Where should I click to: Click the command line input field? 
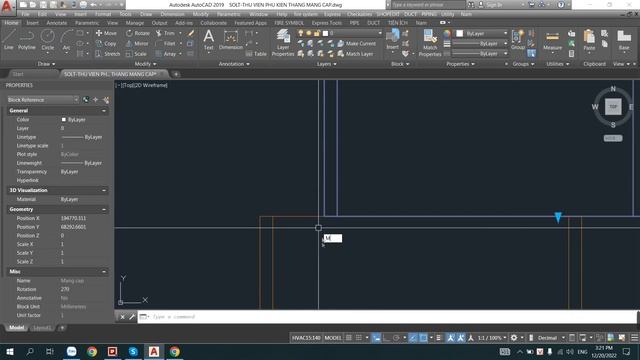tap(388, 317)
